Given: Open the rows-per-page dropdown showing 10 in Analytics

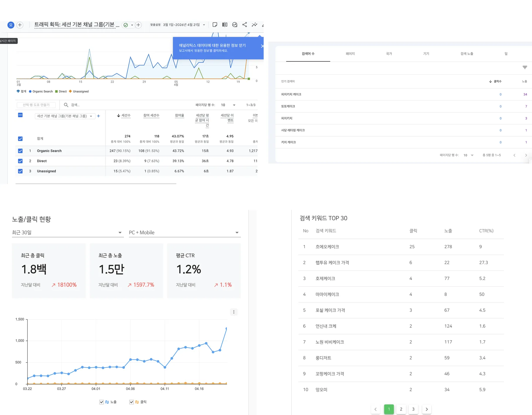Looking at the screenshot, I should (229, 105).
